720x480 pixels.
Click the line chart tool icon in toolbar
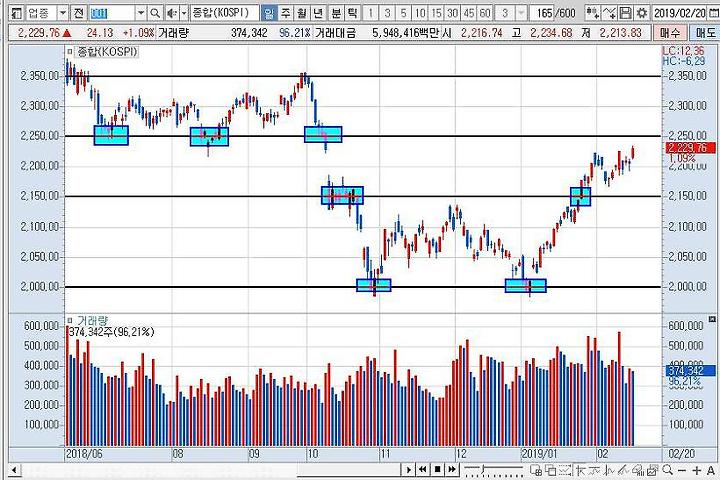[609, 13]
